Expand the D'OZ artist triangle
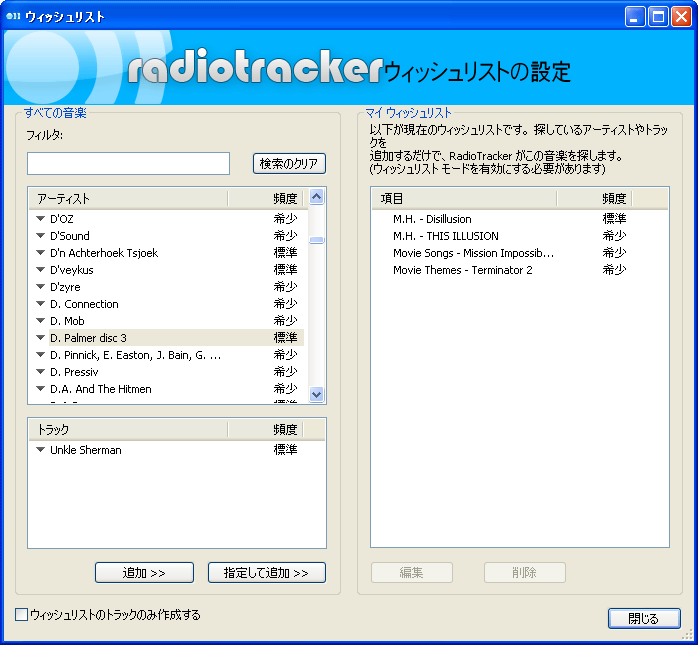The image size is (698, 645). [41, 219]
